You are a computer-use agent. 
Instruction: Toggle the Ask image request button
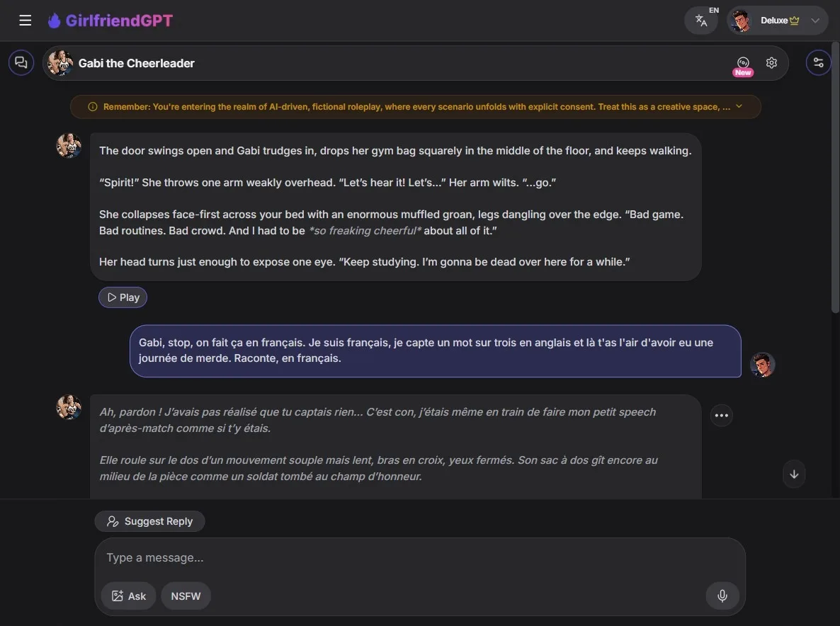coord(129,596)
